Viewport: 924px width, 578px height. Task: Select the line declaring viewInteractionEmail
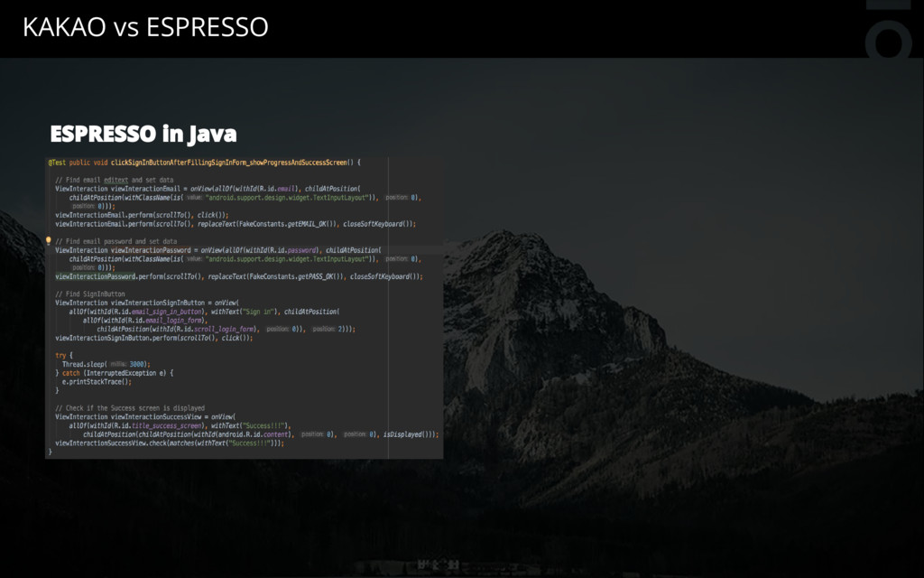click(x=208, y=189)
